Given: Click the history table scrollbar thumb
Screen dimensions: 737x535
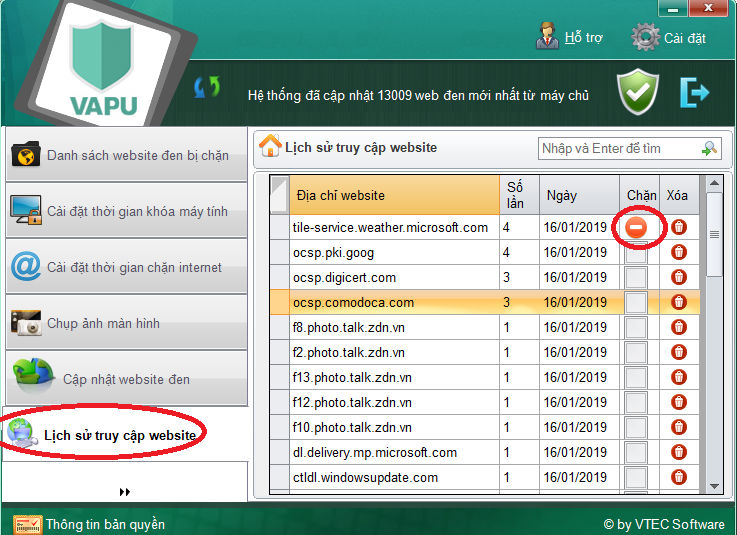Looking at the screenshot, I should (x=714, y=234).
